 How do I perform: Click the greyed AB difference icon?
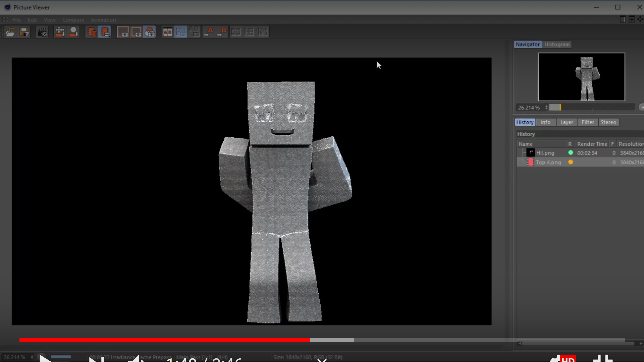[195, 32]
